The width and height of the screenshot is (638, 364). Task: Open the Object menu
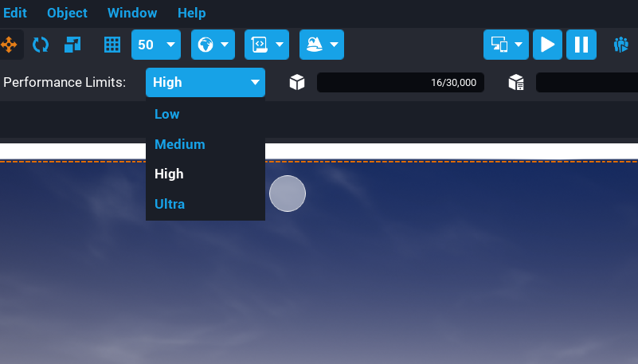click(68, 13)
